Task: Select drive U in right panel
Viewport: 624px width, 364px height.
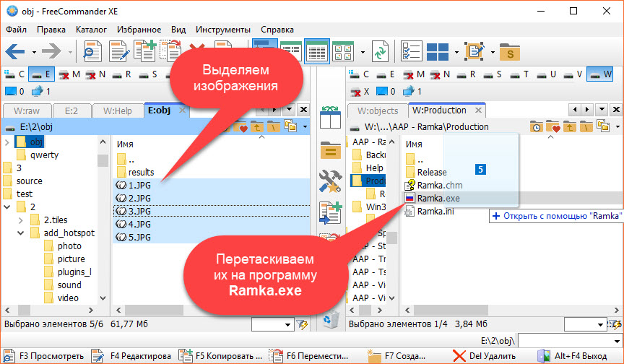Action: click(x=547, y=74)
